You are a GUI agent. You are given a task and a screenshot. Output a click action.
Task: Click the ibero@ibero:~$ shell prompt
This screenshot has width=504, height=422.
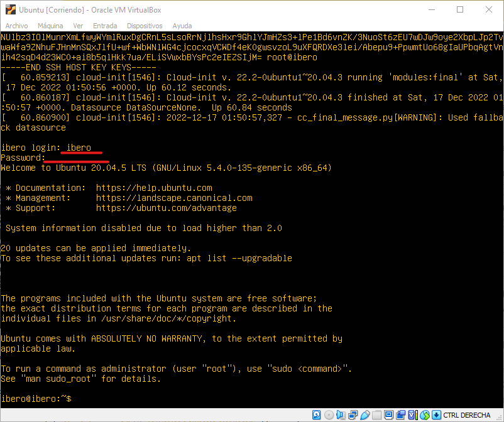click(x=36, y=399)
